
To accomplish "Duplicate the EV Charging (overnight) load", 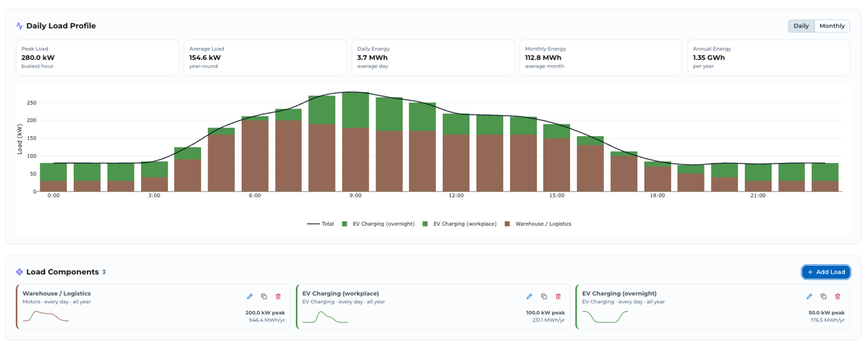I will point(824,296).
